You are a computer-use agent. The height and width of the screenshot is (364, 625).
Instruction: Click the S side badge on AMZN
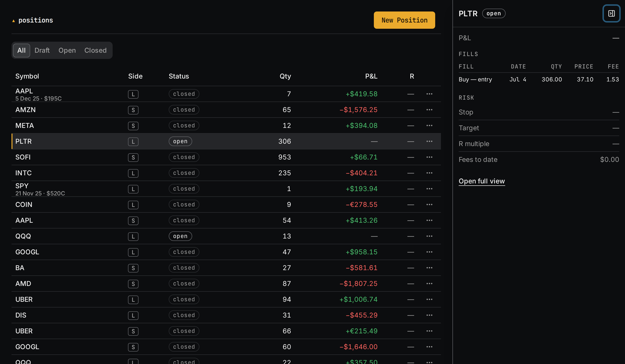coord(133,110)
